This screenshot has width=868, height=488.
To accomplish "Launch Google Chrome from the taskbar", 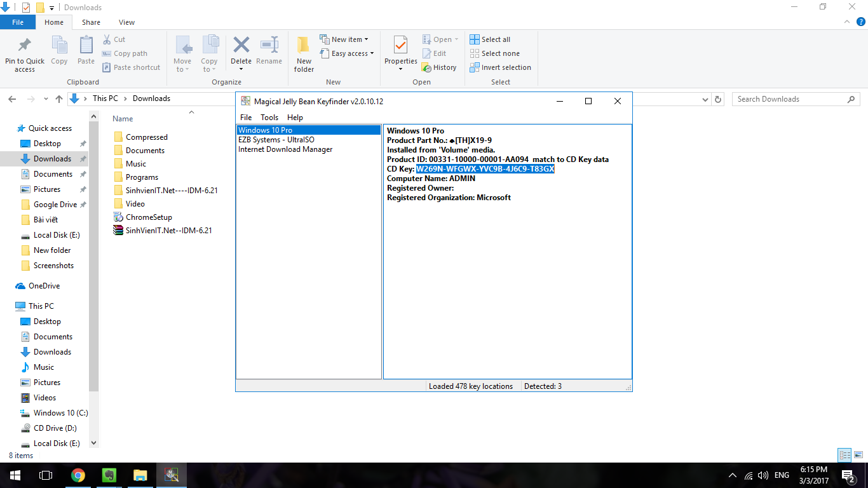I will 78,475.
